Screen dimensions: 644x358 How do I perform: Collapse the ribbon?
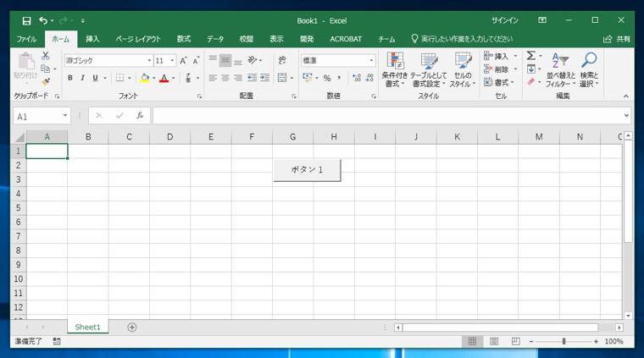tap(625, 96)
